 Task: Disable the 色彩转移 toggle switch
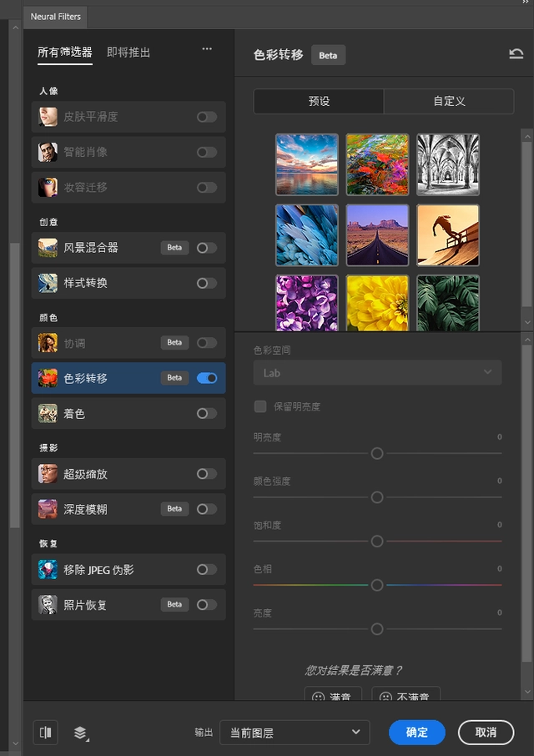[206, 378]
